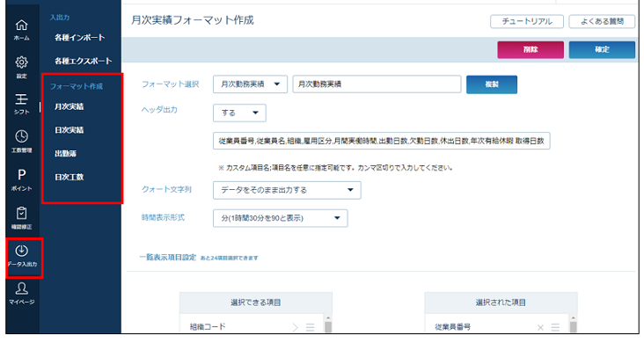Click the フォーマット作成 section heading

pyautogui.click(x=77, y=86)
